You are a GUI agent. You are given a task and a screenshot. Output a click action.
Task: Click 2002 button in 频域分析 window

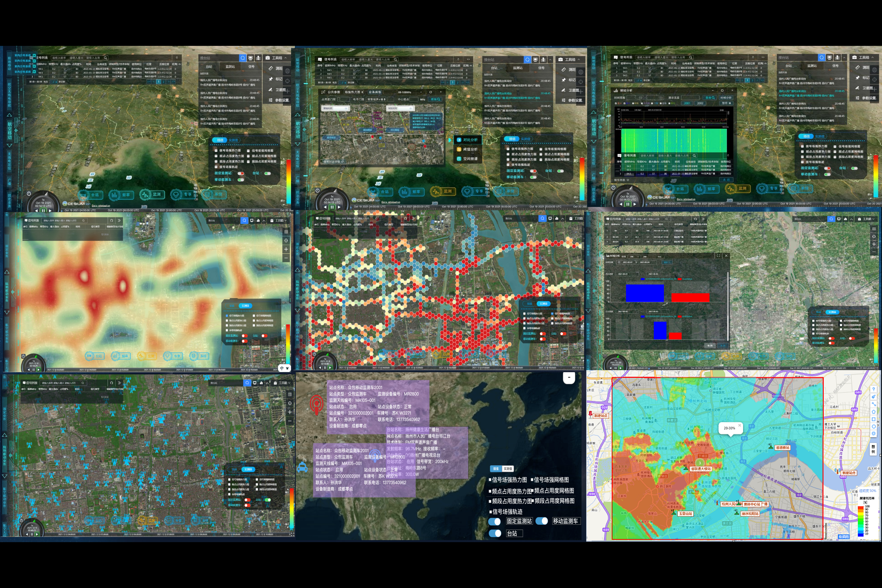click(x=701, y=103)
